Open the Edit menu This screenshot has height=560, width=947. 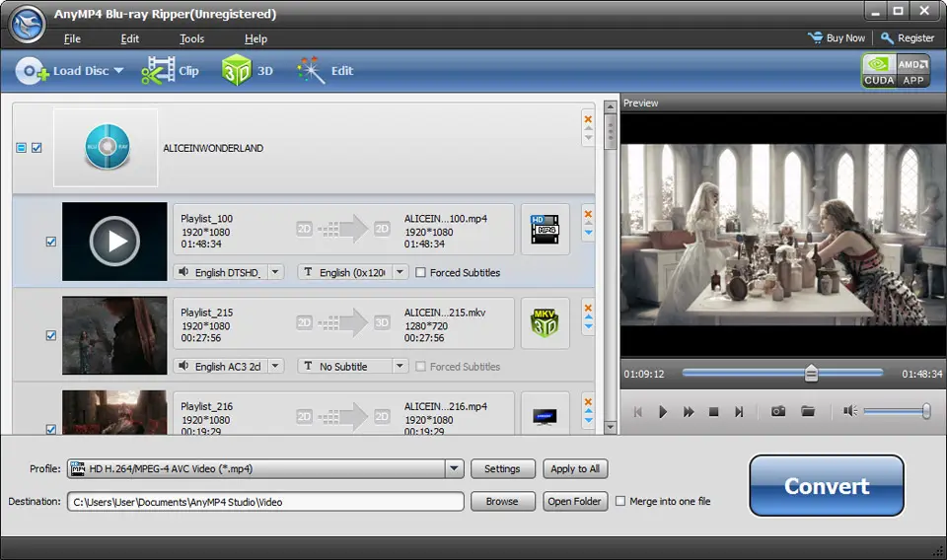[x=130, y=38]
